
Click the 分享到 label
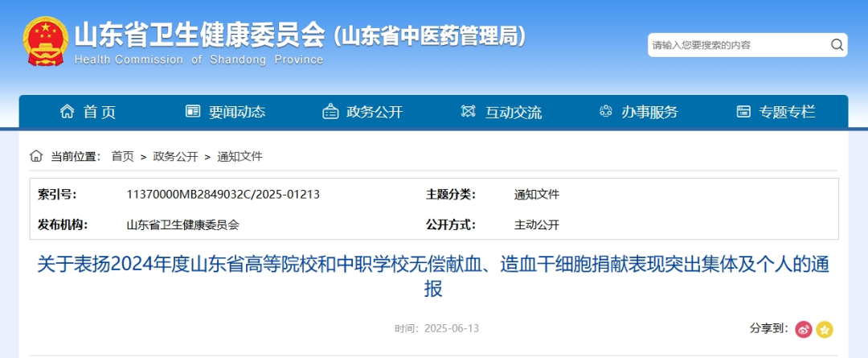coord(769,328)
